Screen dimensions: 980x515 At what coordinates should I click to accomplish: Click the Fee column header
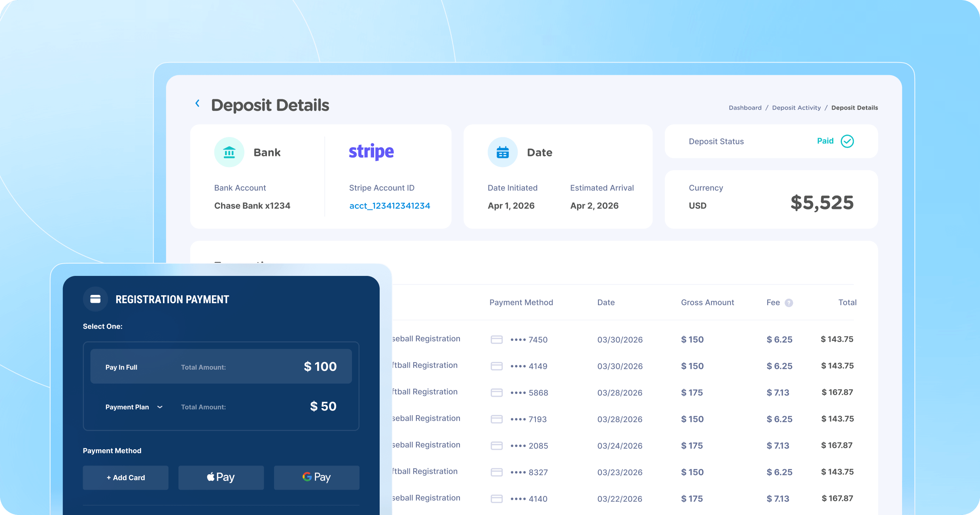[773, 302]
